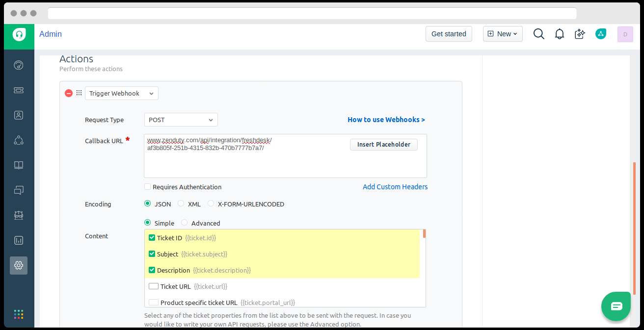Image resolution: width=644 pixels, height=330 pixels.
Task: Open the New dropdown
Action: [503, 34]
